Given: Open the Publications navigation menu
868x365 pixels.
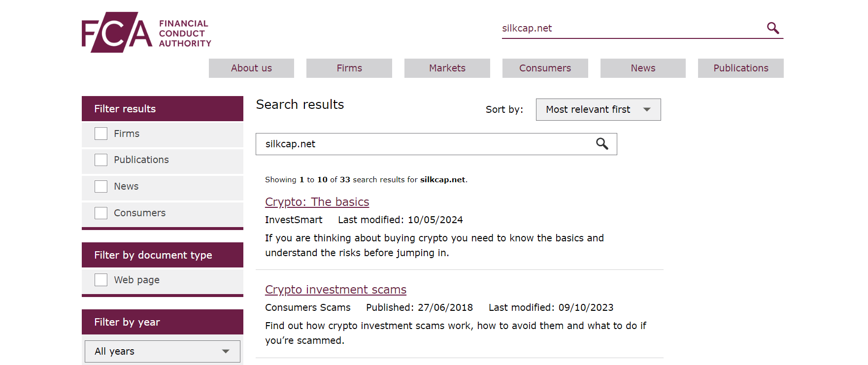Looking at the screenshot, I should [x=741, y=68].
